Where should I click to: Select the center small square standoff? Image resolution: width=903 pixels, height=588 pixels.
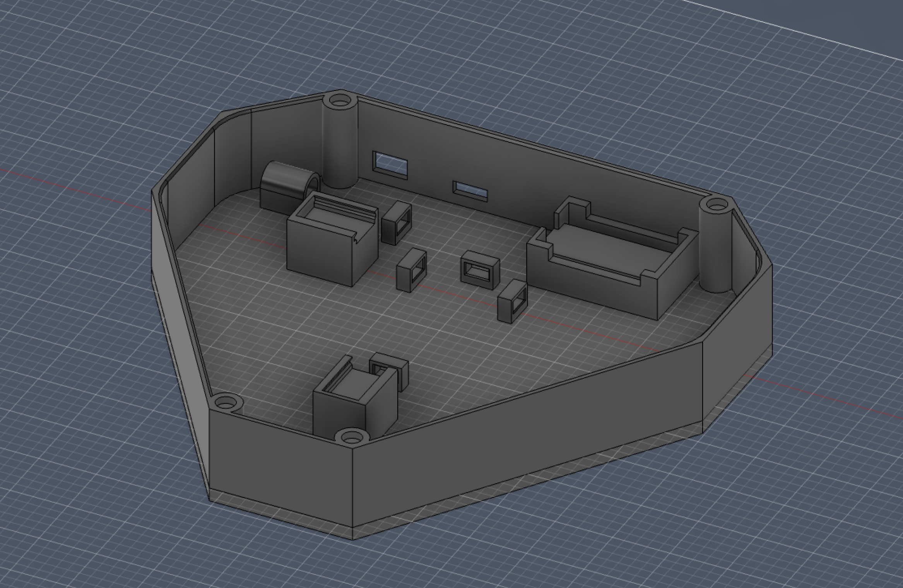click(412, 271)
